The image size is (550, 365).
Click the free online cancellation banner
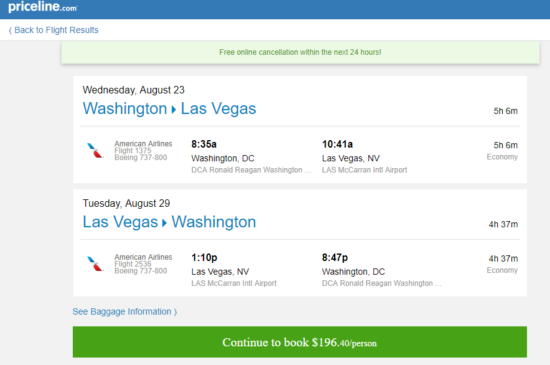point(300,52)
